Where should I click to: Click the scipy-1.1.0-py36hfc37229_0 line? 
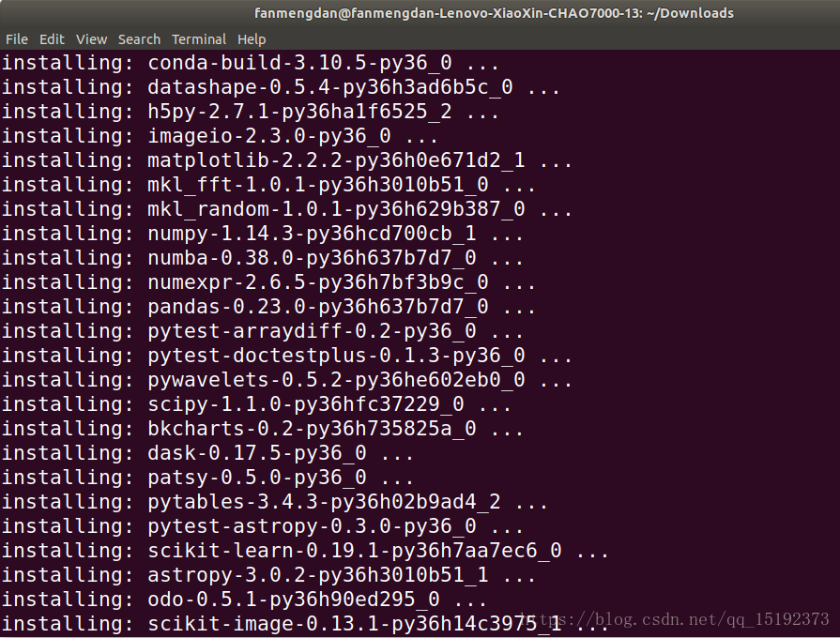[x=256, y=403]
